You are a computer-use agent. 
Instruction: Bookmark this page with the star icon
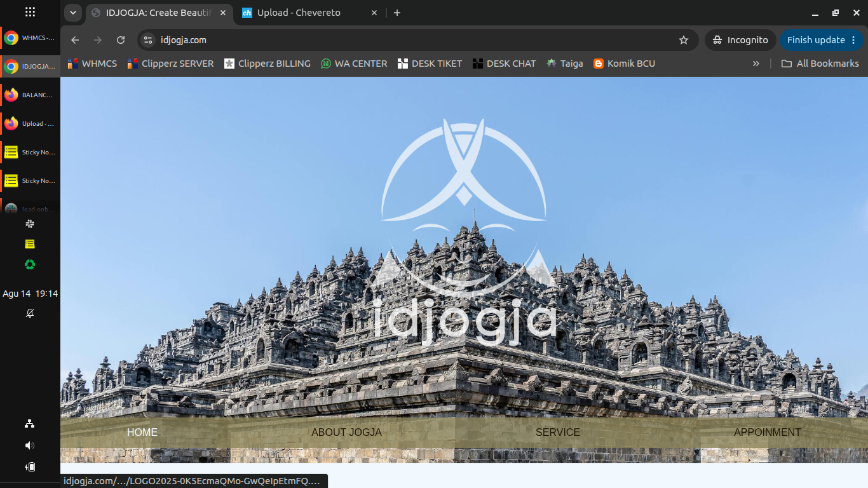pyautogui.click(x=684, y=40)
